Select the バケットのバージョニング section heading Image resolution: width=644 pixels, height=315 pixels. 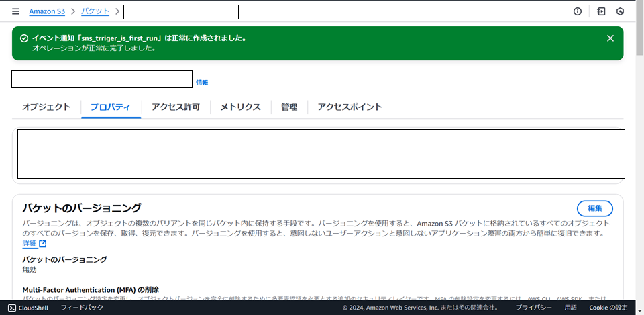click(x=82, y=208)
